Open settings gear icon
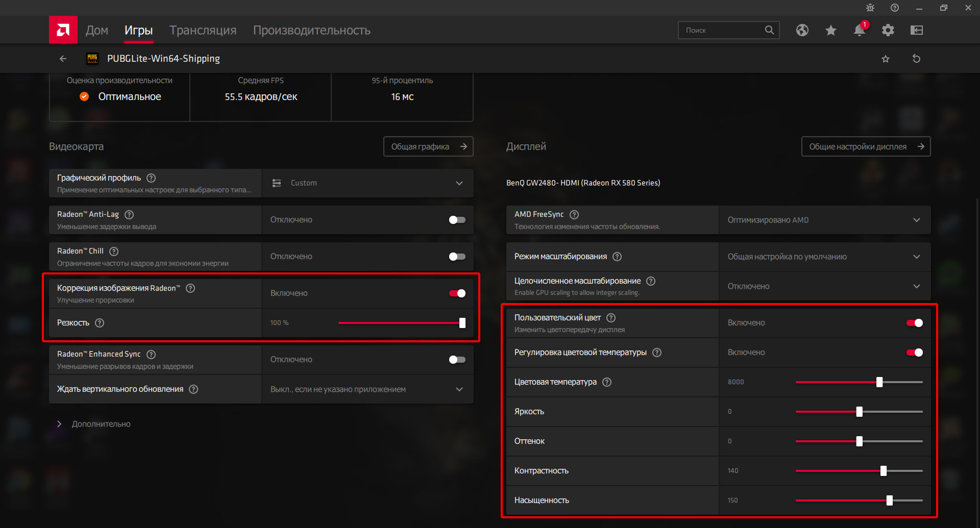Viewport: 980px width, 528px height. click(888, 30)
